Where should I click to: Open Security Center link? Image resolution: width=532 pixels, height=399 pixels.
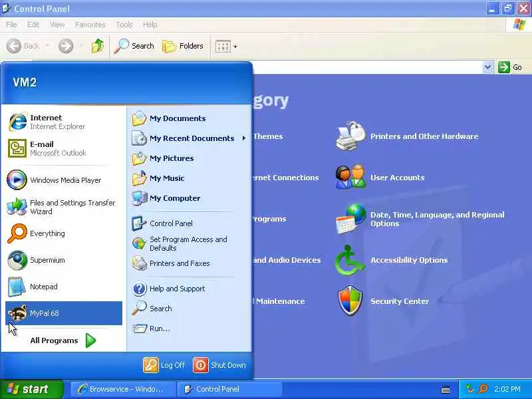click(x=400, y=301)
